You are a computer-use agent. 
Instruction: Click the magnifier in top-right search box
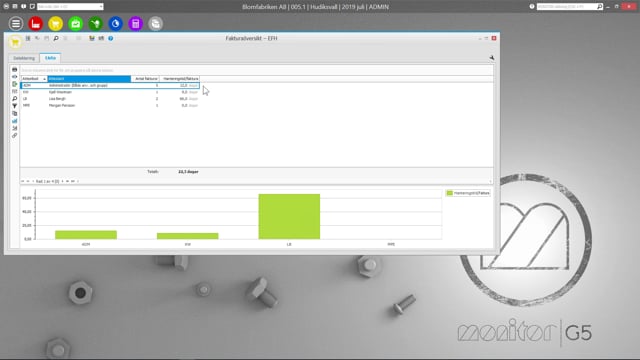[x=600, y=7]
